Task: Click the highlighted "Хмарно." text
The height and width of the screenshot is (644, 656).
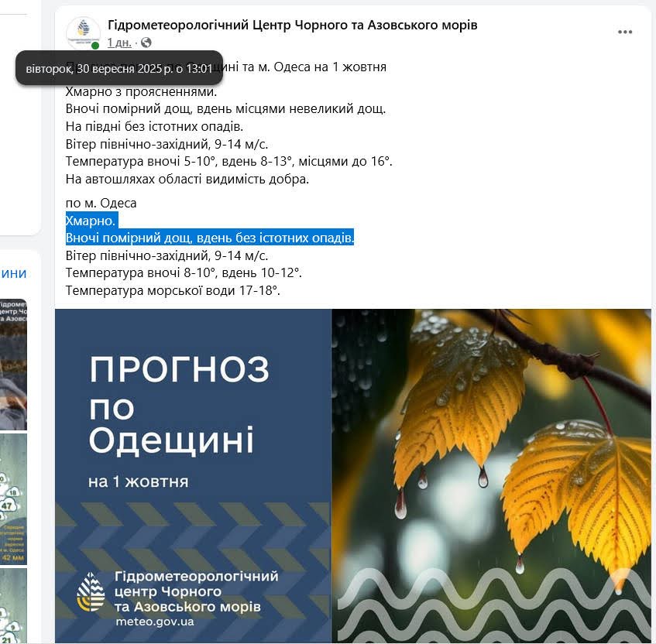Action: click(91, 221)
